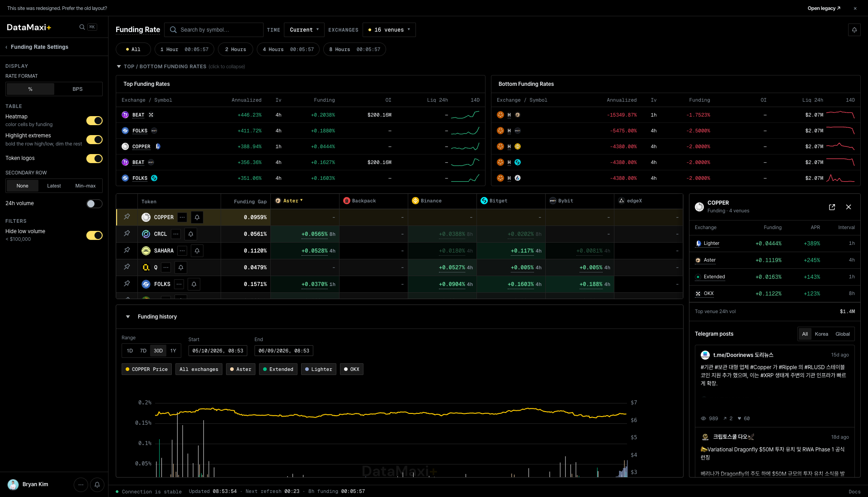Open the End date picker
The height and width of the screenshot is (497, 868).
(284, 351)
